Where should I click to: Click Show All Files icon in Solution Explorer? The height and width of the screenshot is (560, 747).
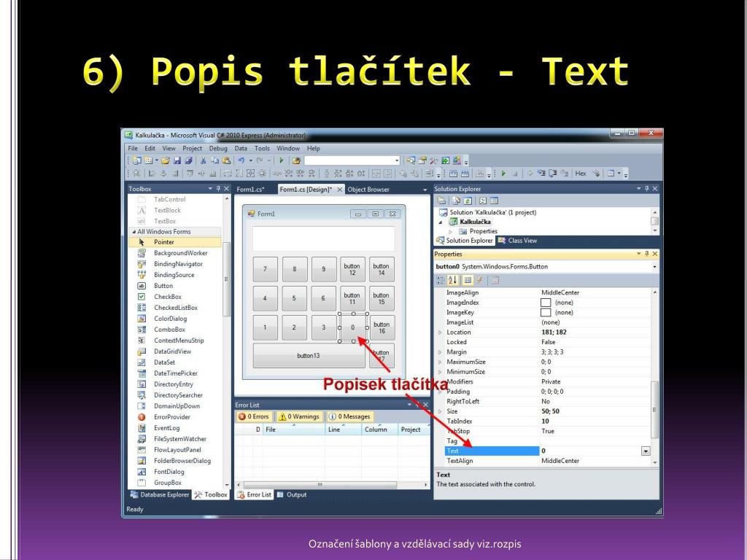(456, 201)
